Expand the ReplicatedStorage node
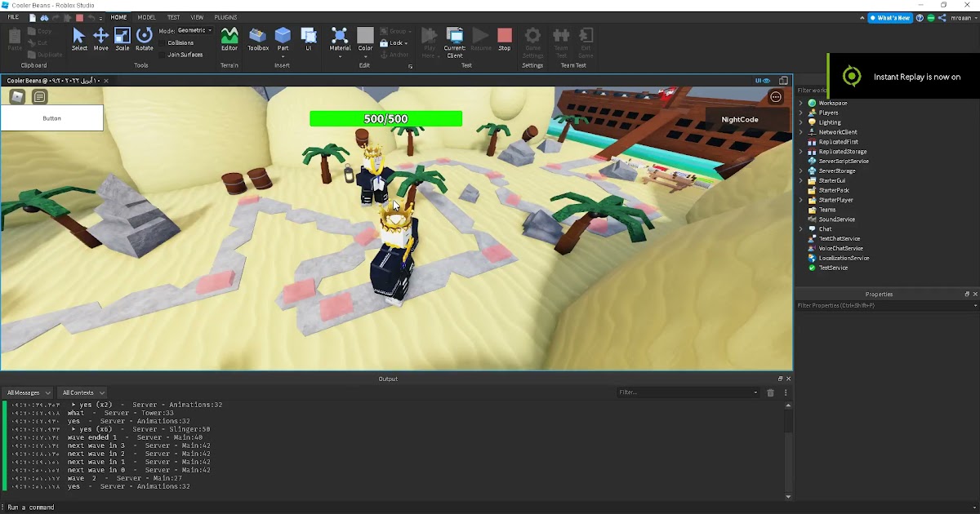Viewport: 980px width, 514px height. [801, 152]
